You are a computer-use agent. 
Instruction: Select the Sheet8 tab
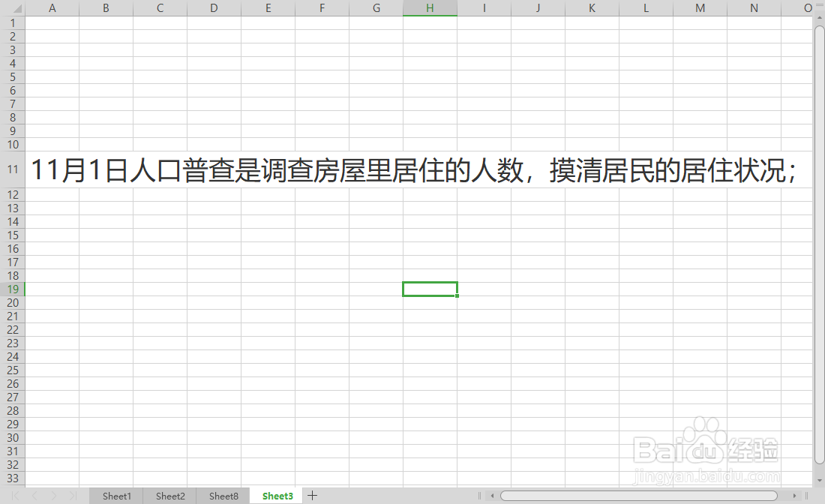tap(223, 496)
